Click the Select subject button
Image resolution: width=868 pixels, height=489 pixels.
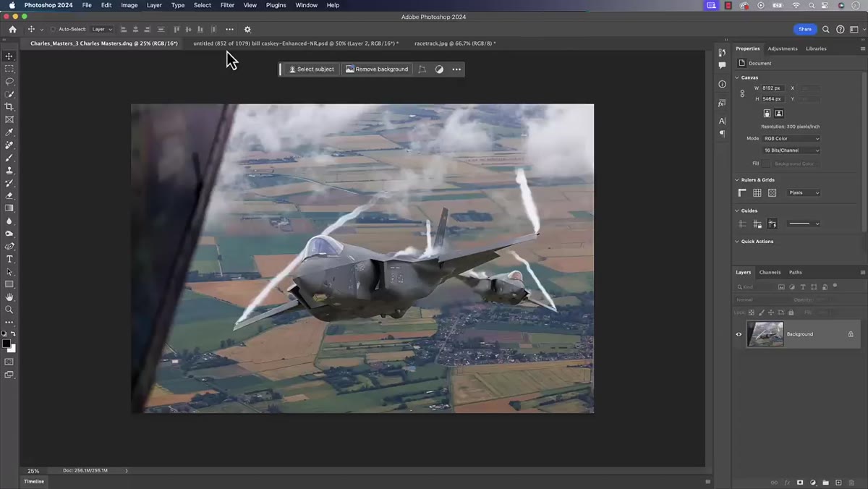(x=312, y=69)
